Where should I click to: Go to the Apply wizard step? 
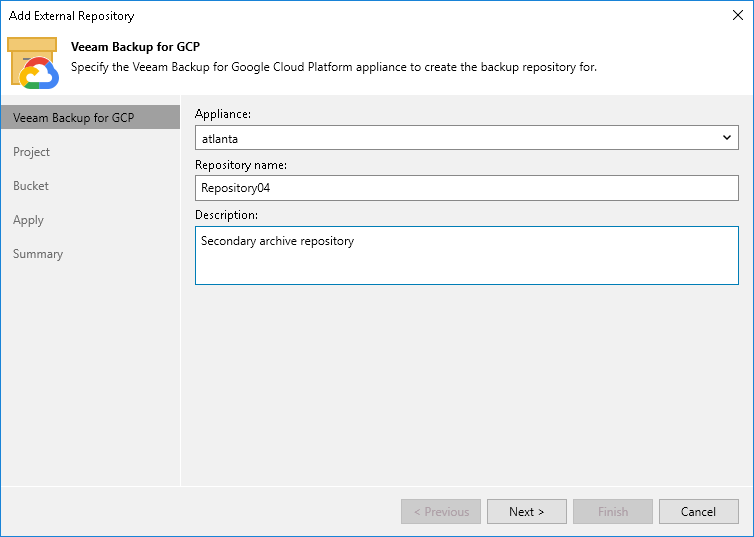coord(28,220)
